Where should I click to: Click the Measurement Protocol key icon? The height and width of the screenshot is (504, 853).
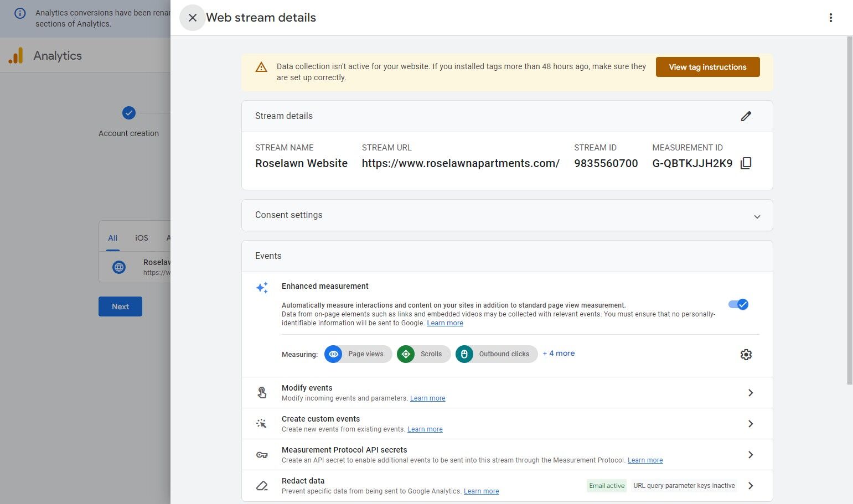[262, 455]
